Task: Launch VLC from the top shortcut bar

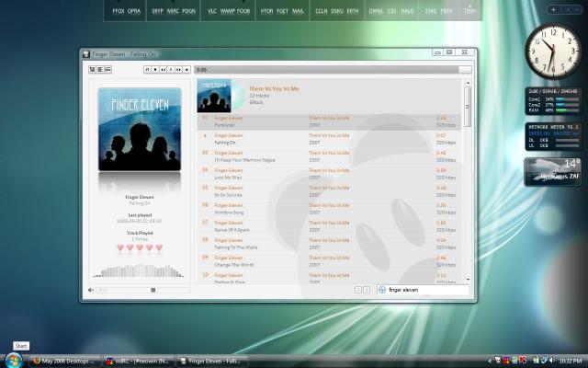Action: coord(212,11)
